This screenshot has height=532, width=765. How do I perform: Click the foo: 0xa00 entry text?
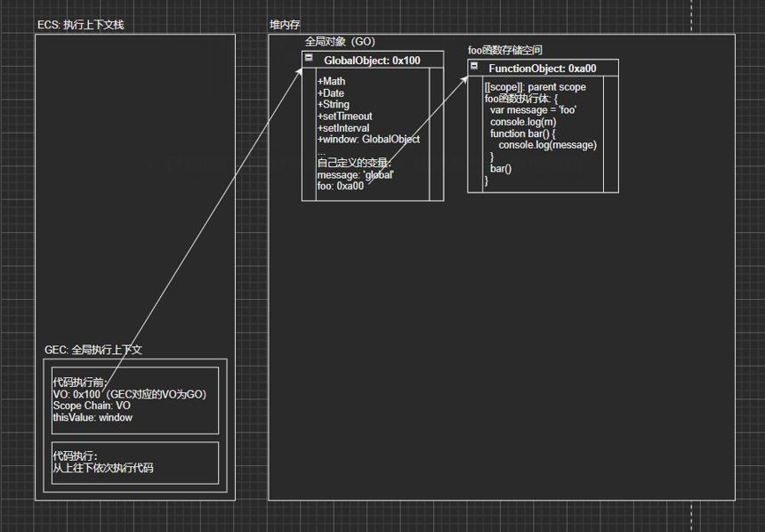(x=341, y=186)
